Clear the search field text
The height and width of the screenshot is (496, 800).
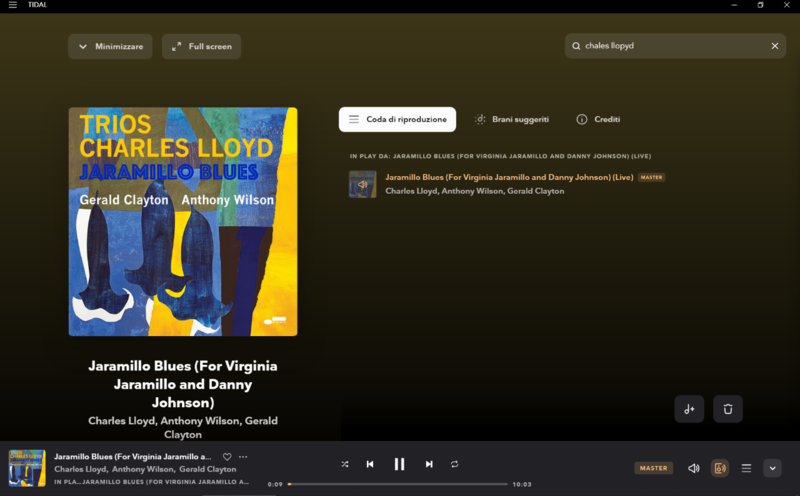pyautogui.click(x=774, y=46)
